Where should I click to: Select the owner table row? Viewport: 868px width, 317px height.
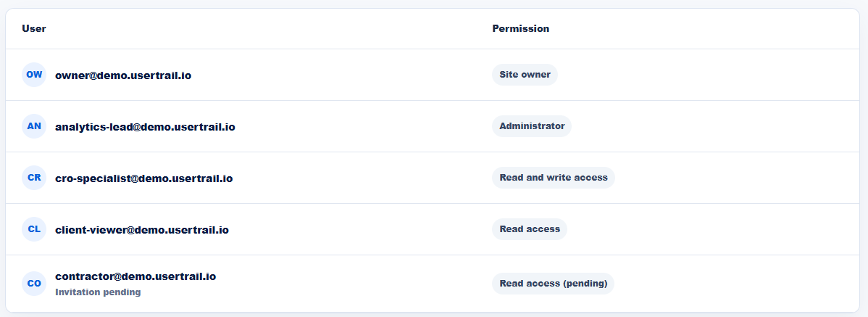[x=433, y=75]
